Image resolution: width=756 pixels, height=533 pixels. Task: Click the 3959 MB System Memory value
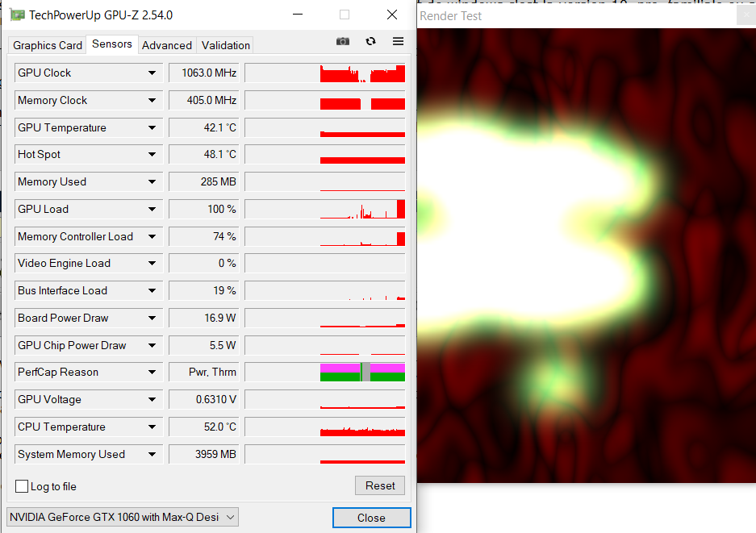pos(204,455)
